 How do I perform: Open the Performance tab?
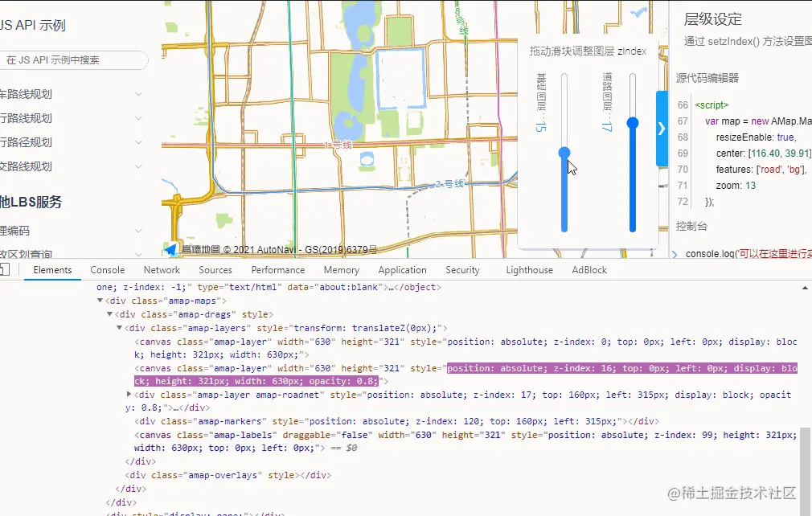tap(278, 269)
